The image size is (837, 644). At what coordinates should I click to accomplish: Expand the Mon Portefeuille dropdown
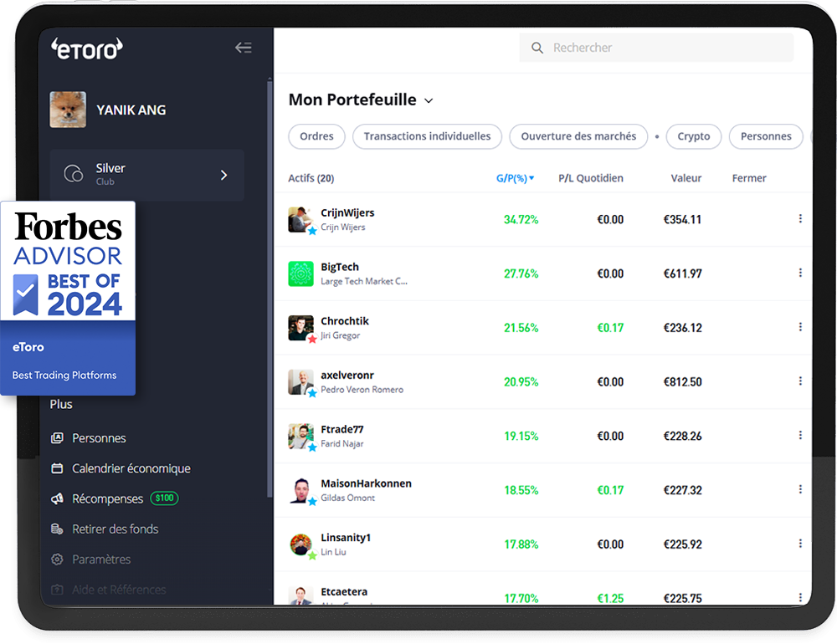429,101
